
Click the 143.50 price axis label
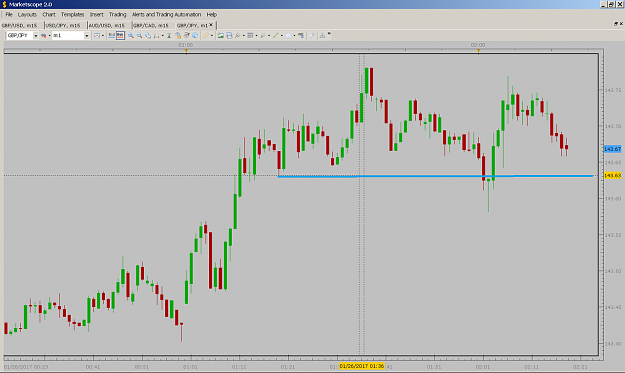(x=613, y=271)
